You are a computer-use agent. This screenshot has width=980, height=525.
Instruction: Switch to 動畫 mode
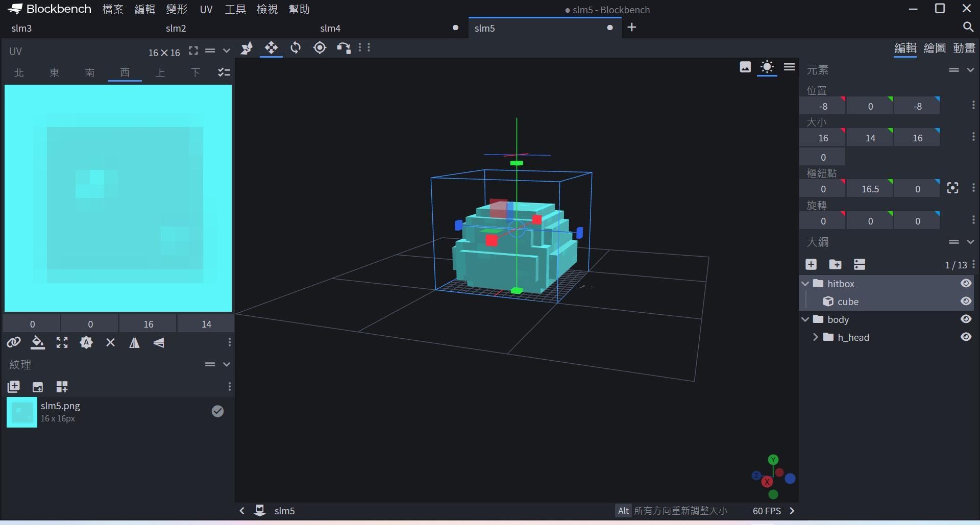[964, 48]
